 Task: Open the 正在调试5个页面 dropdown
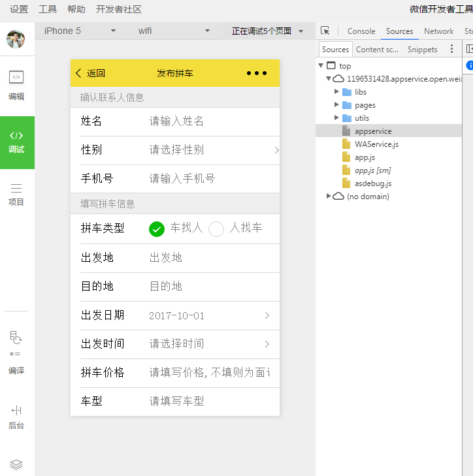tap(268, 31)
